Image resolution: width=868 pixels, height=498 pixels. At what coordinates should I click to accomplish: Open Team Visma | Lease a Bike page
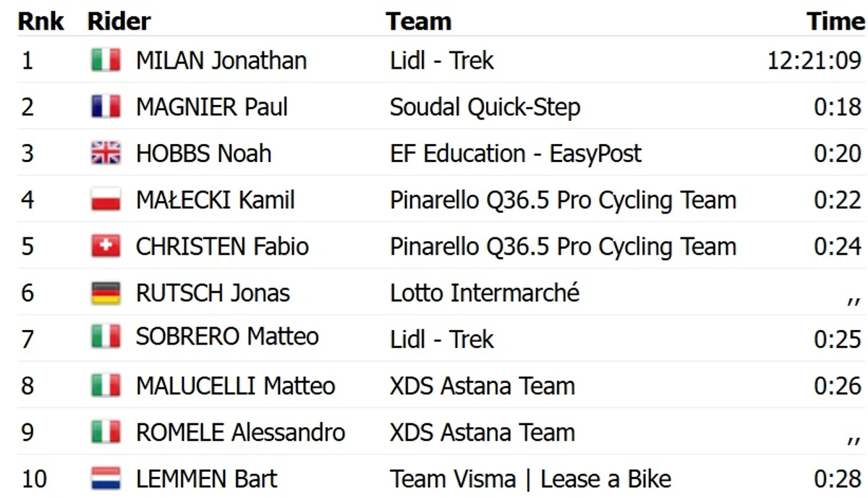point(530,479)
